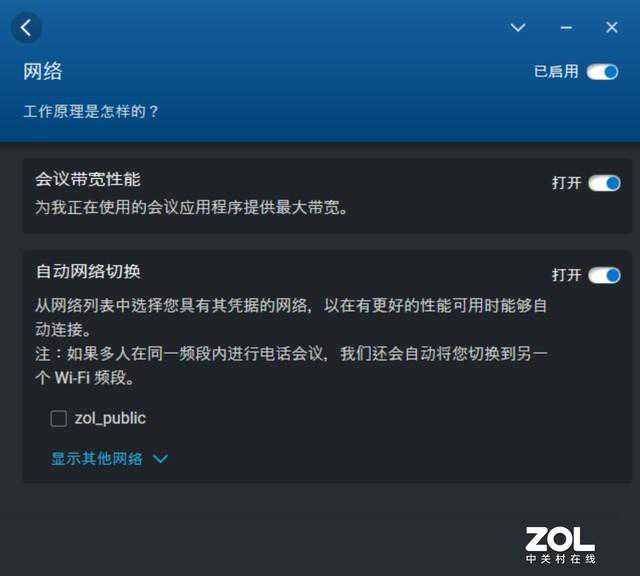
Task: Disable the 已启用 network master toggle
Action: (602, 72)
